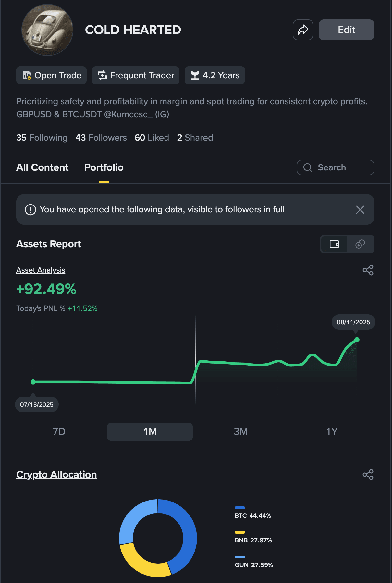
Task: Click the 08/11/2025 chart endpoint marker
Action: click(x=357, y=340)
